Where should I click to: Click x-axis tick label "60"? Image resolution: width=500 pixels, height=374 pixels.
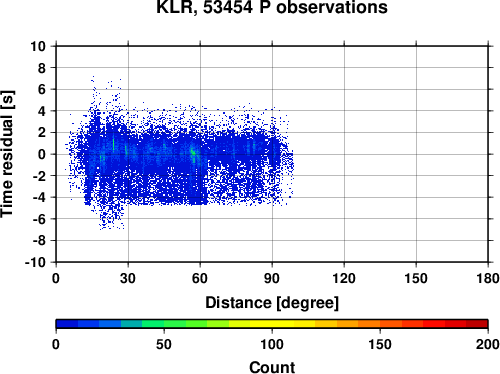200,279
